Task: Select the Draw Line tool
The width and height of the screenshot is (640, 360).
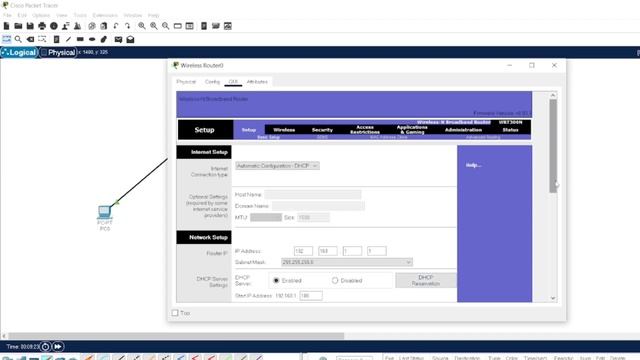Action: (x=68, y=39)
